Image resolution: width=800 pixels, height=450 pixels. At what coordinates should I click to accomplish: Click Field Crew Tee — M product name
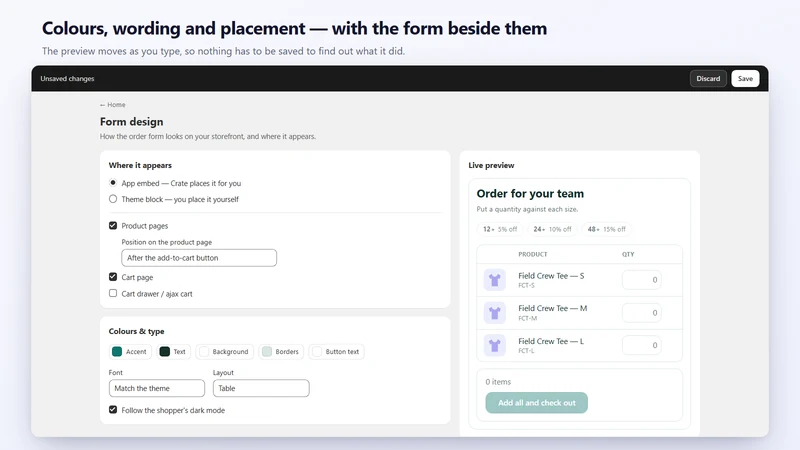point(553,308)
